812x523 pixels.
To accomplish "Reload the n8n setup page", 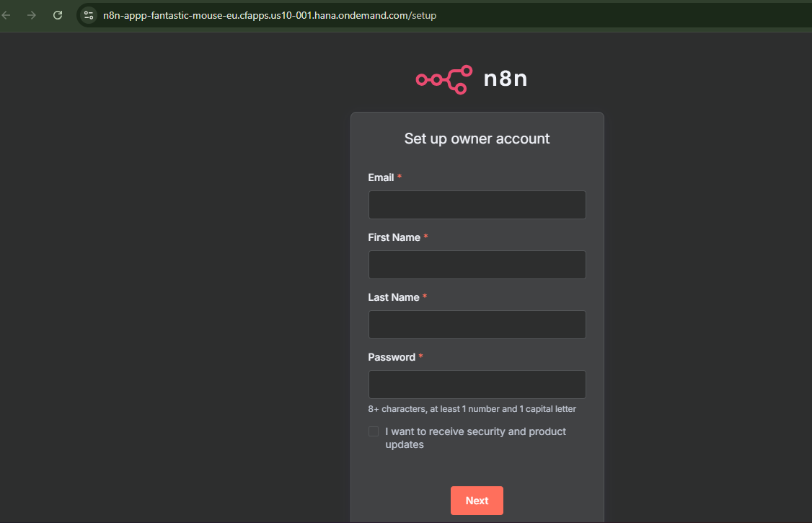I will click(57, 14).
